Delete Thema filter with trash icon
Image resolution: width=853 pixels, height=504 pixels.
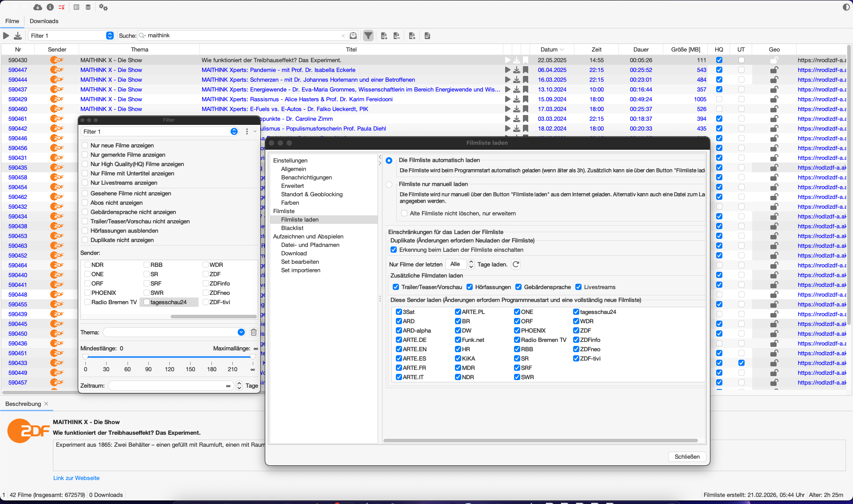point(253,332)
